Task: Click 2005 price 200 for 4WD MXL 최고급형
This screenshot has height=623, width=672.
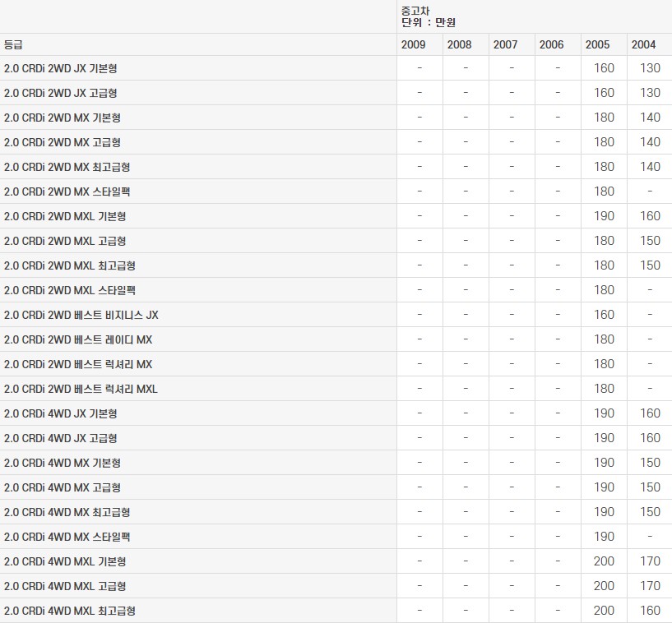Action: pos(604,611)
